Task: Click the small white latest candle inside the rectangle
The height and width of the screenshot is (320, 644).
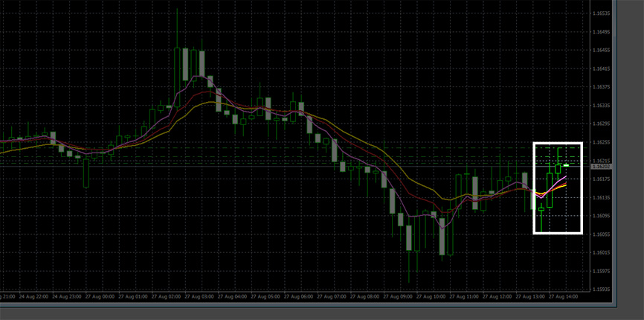Action: coord(566,164)
